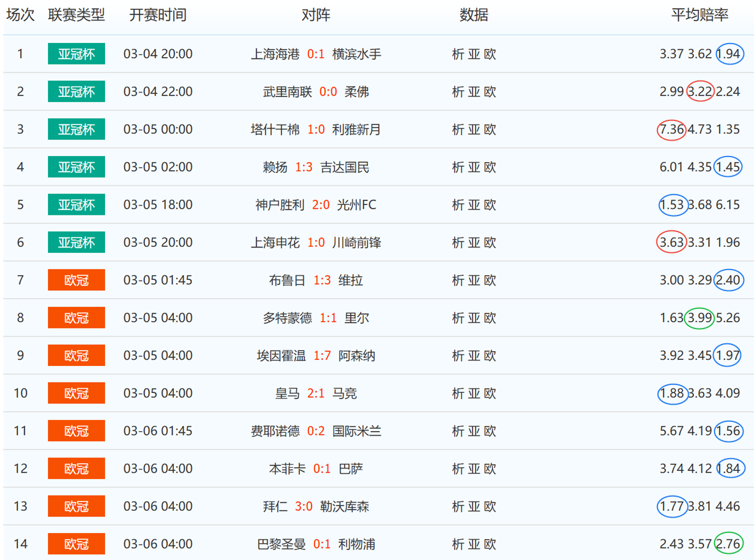Open 欧 link for 上海申花 vs 川崎前锋
Image resolution: width=754 pixels, height=560 pixels.
tap(490, 243)
